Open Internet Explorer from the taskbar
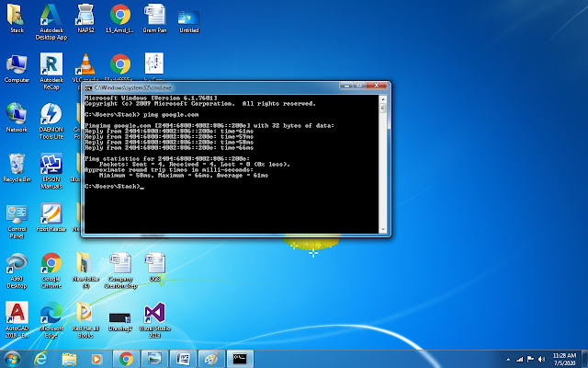Viewport: 588px width, 368px height. (40, 359)
